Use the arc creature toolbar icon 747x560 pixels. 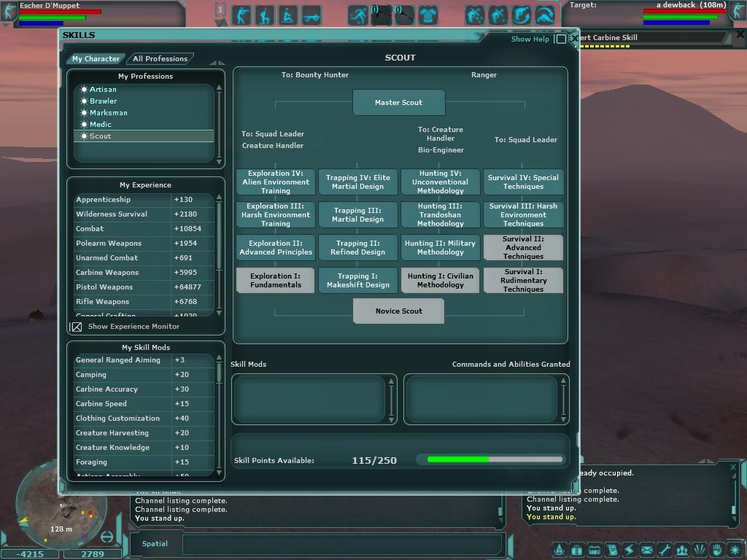[544, 16]
